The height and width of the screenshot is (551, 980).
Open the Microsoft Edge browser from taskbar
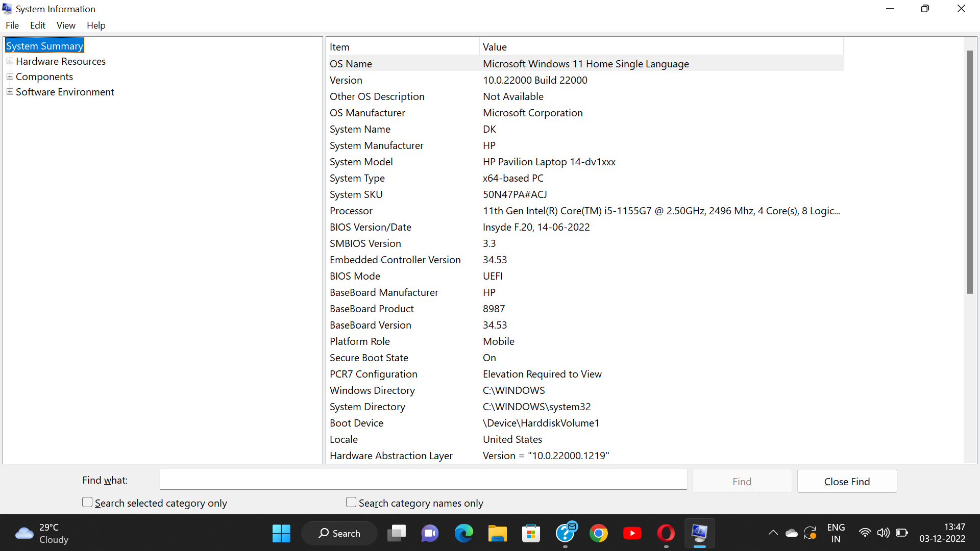(x=463, y=533)
